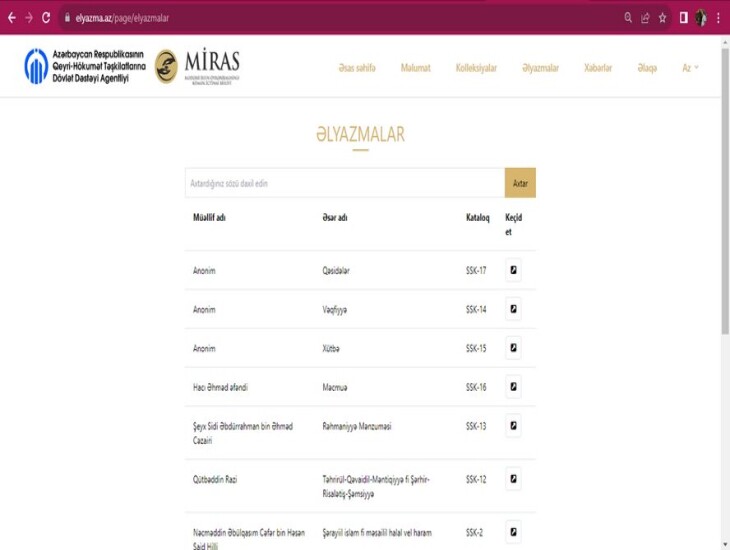Click the browser reload page icon
The image size is (730, 550).
click(46, 18)
